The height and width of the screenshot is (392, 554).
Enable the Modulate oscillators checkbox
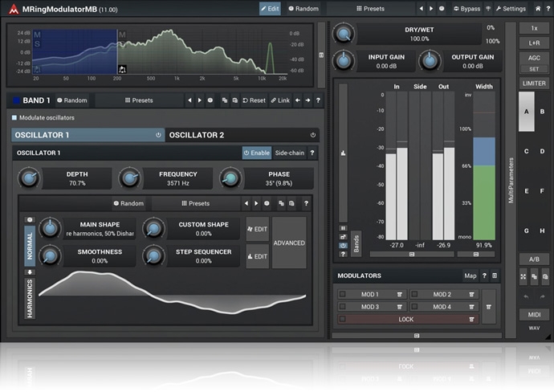(x=14, y=117)
